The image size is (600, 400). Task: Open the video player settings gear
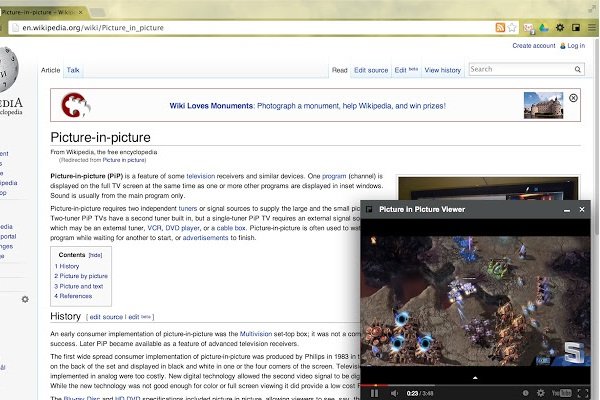coord(541,393)
